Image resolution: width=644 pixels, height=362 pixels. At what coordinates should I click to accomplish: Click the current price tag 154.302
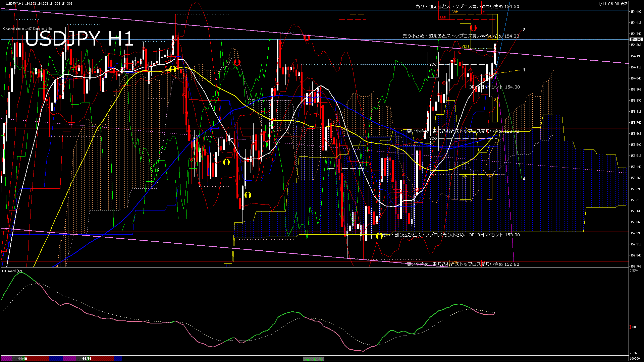[636, 40]
